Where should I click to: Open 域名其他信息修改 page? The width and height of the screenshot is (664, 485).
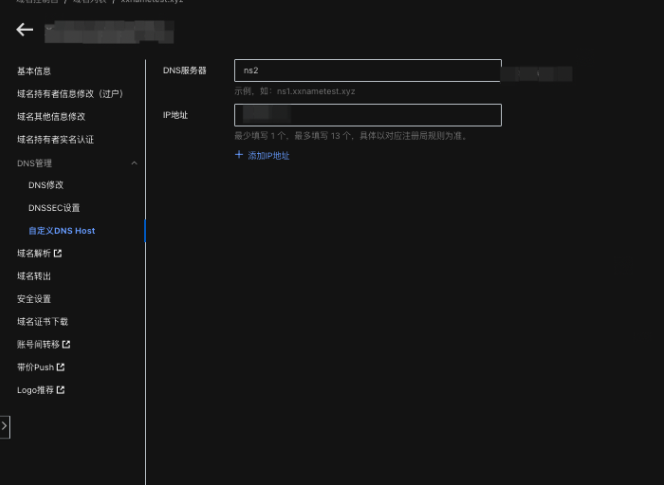pos(51,117)
